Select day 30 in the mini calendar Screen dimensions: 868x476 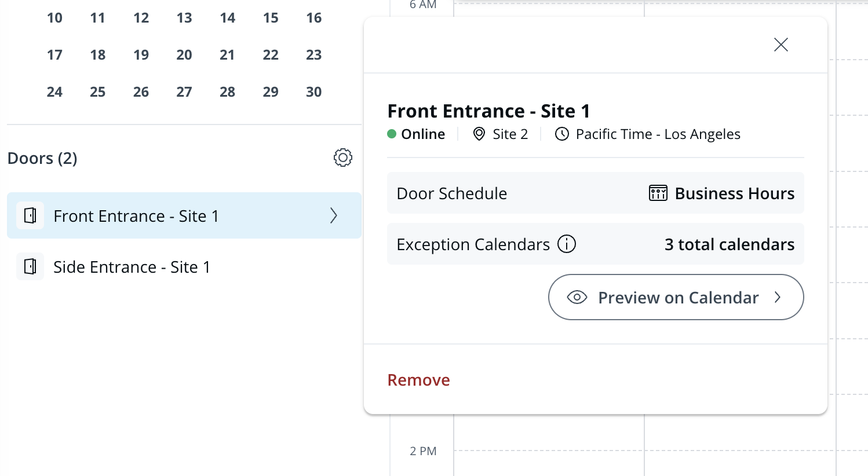coord(313,92)
